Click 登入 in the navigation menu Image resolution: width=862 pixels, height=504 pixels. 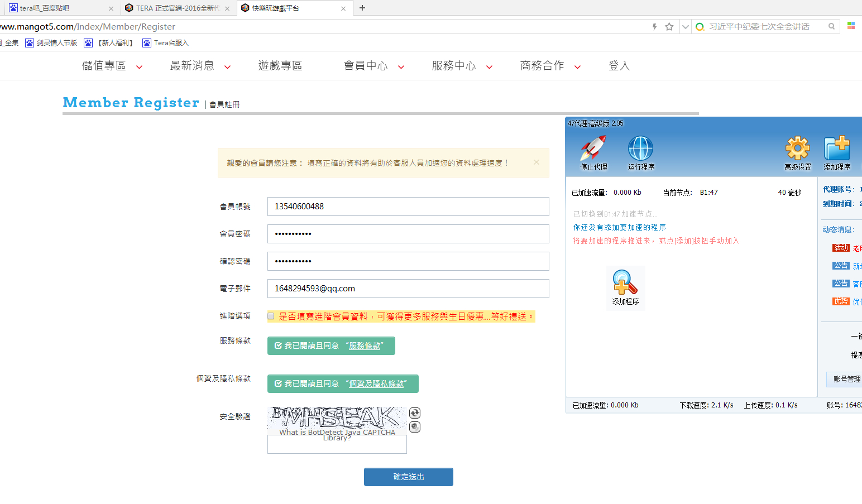click(619, 66)
